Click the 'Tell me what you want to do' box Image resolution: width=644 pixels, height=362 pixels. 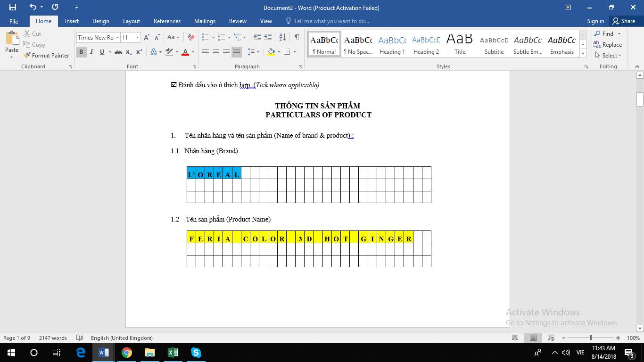click(331, 21)
